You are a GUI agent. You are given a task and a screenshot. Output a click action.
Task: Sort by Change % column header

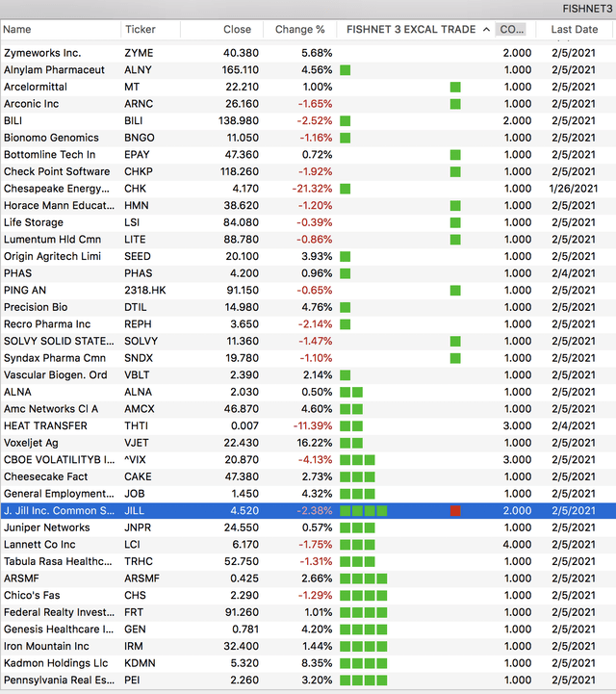299,30
